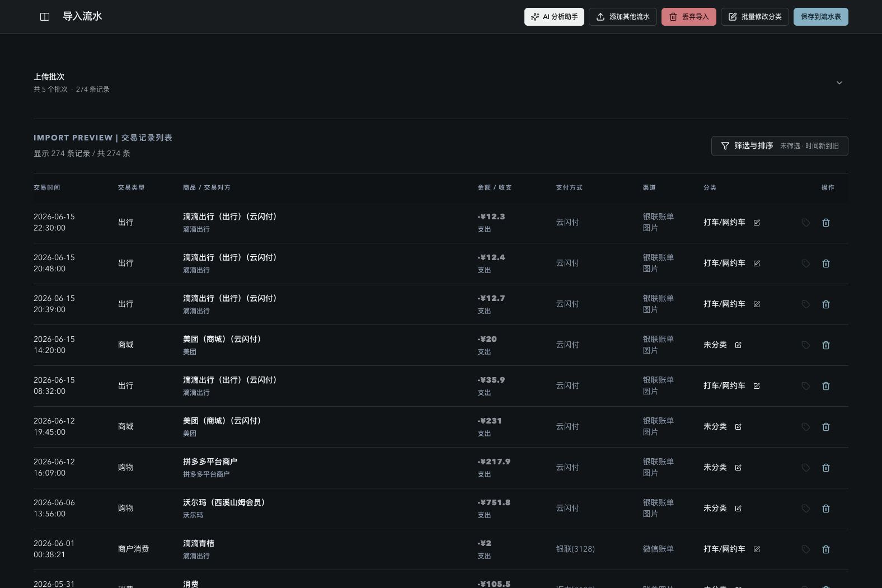
Task: Delete the 沃尔玛 ¥751.8 record
Action: pos(825,509)
